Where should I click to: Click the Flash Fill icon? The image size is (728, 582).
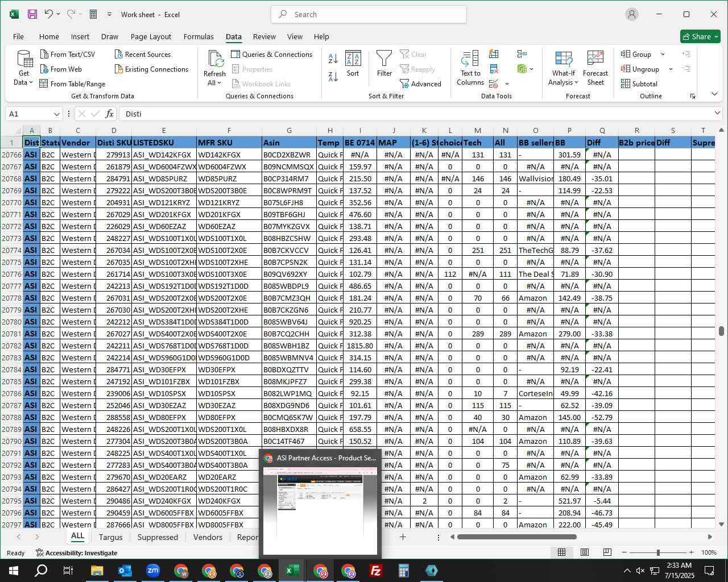point(494,54)
